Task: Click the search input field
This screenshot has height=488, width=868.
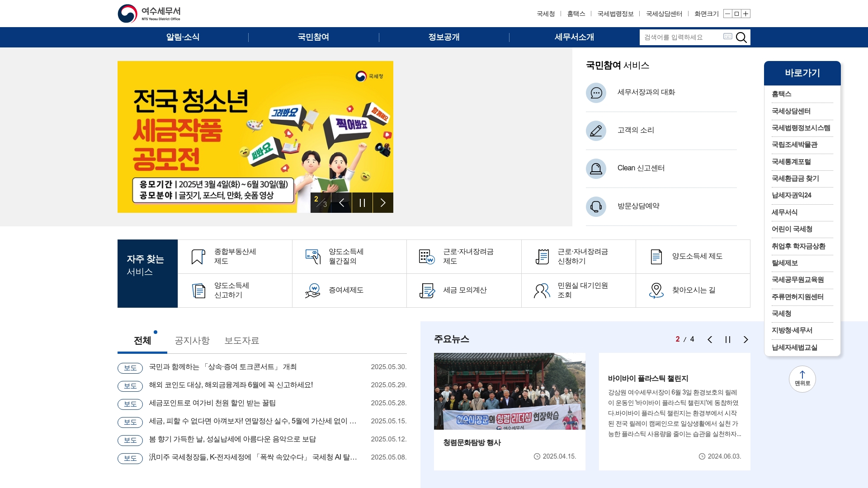Action: [x=681, y=38]
